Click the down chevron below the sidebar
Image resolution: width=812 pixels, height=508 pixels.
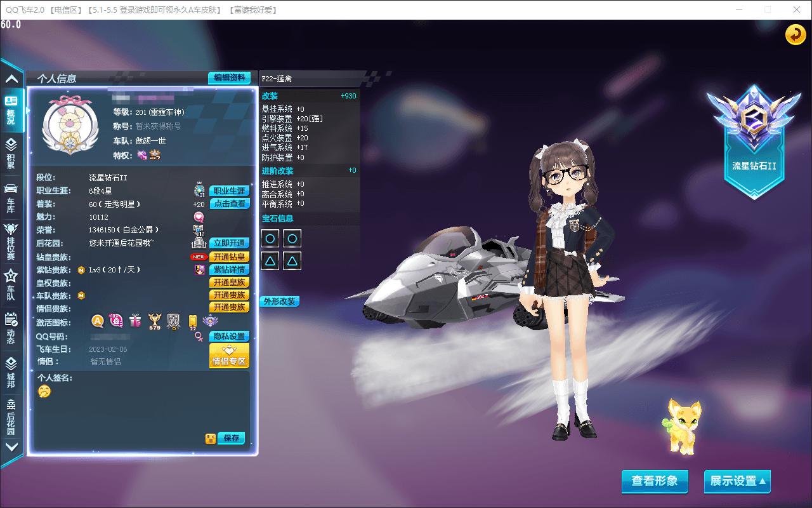click(x=11, y=446)
